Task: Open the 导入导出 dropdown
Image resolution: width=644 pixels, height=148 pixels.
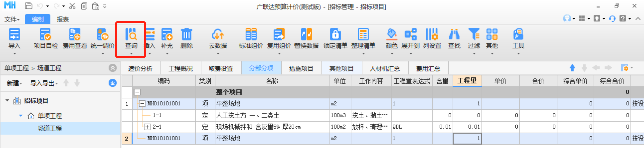Action: pyautogui.click(x=44, y=83)
